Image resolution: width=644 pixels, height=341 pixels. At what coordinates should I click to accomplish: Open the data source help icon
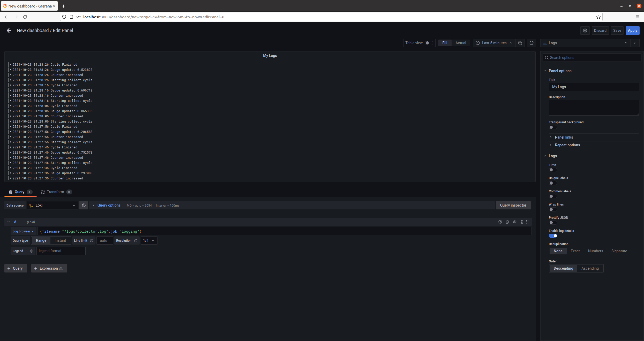coord(84,205)
